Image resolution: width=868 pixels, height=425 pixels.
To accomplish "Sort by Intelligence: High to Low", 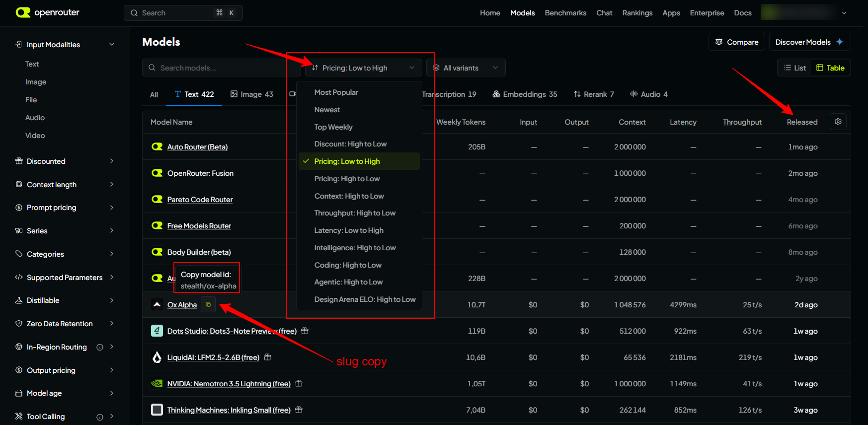I will coord(359,248).
